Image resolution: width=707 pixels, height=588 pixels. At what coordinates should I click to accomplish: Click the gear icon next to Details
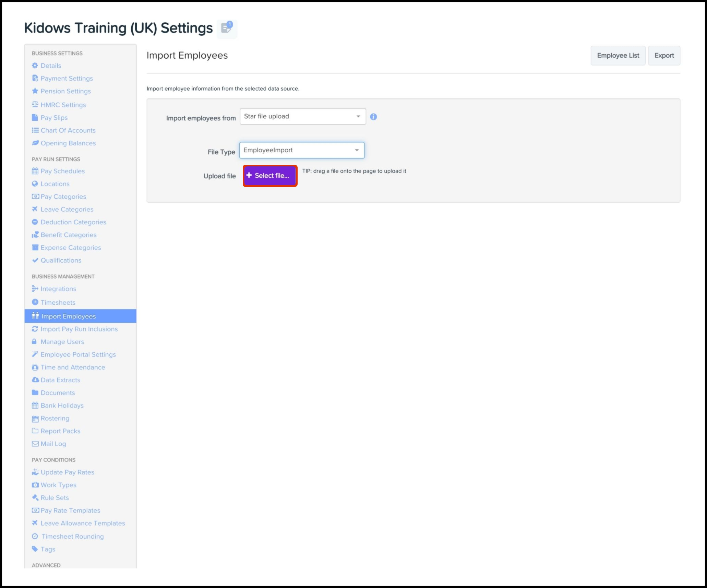pos(35,66)
